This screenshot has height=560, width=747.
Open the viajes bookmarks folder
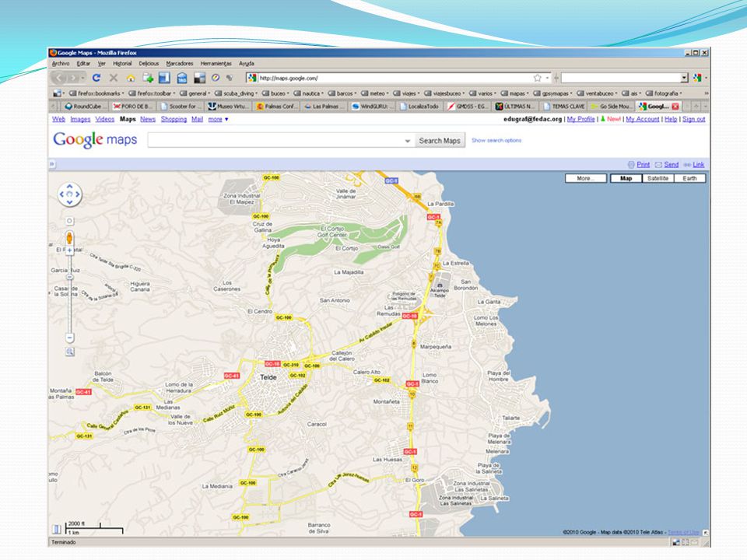click(x=406, y=93)
